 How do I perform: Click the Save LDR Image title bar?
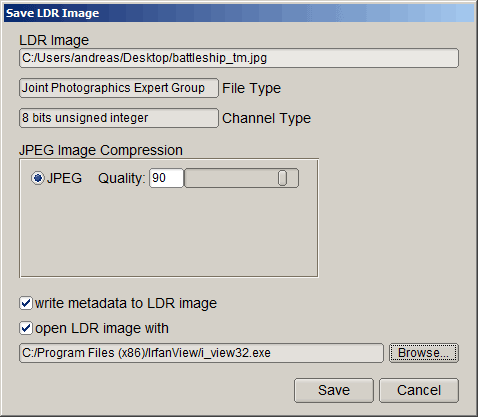pos(239,13)
